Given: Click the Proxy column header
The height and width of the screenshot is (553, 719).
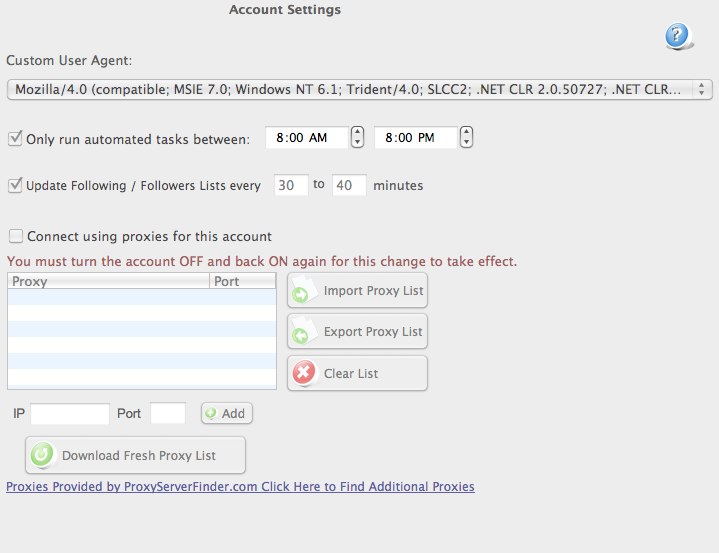Looking at the screenshot, I should (108, 281).
